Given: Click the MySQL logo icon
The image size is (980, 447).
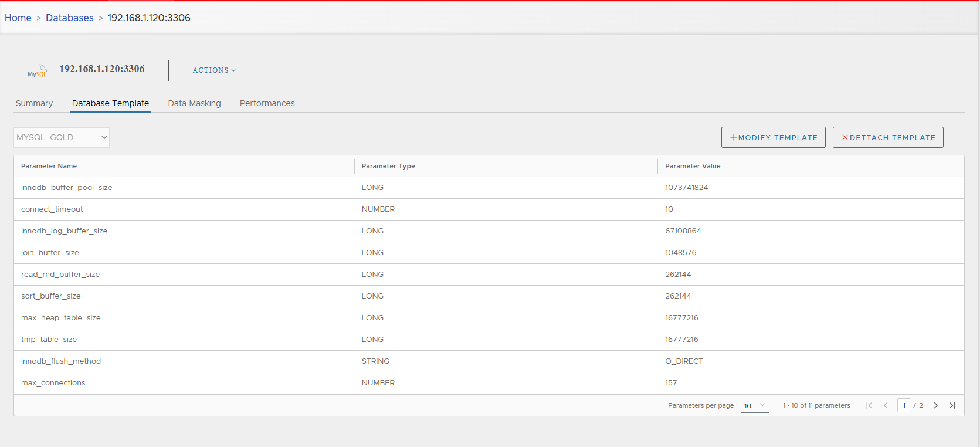Looking at the screenshot, I should pyautogui.click(x=37, y=71).
